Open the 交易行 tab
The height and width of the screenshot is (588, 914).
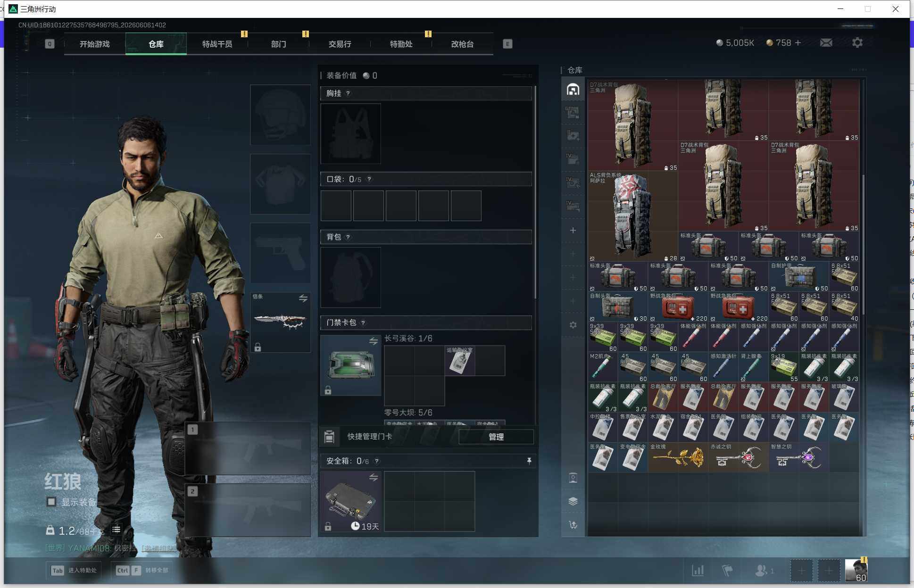pos(340,44)
